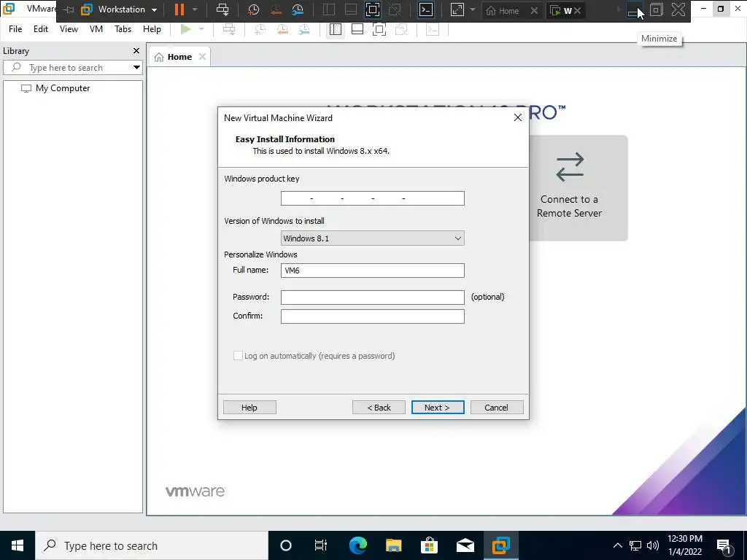Click the stretch guest icon on dark toolbar

click(x=457, y=9)
